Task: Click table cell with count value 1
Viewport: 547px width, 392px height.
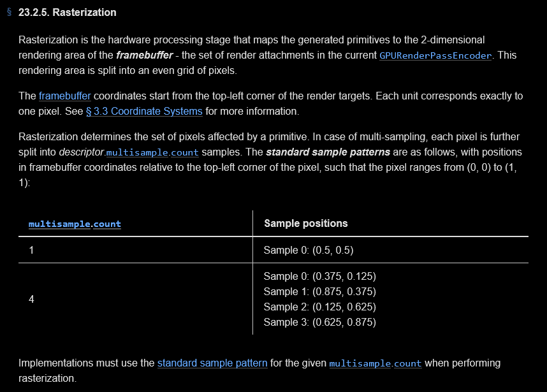Action: tap(135, 250)
